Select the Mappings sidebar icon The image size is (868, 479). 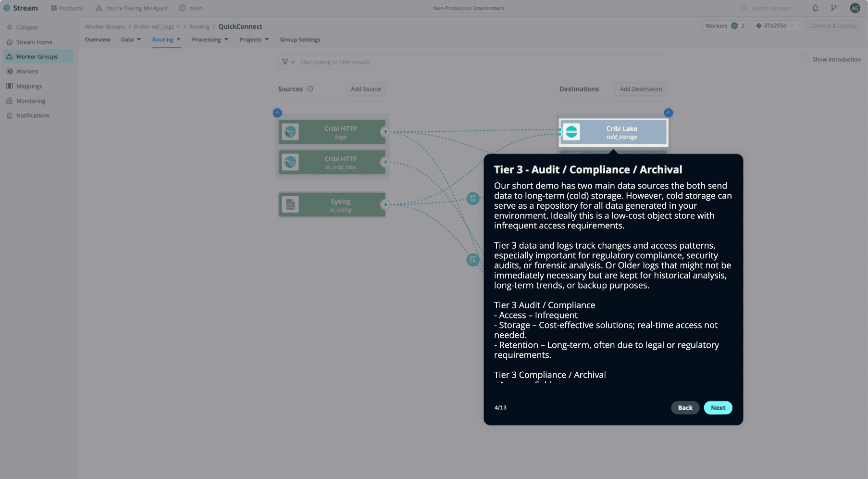10,86
